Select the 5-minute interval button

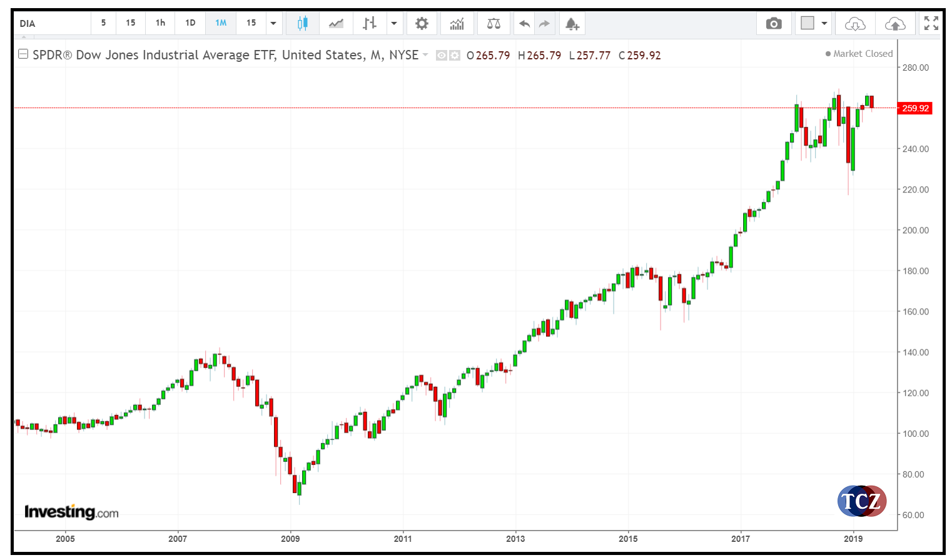tap(103, 22)
